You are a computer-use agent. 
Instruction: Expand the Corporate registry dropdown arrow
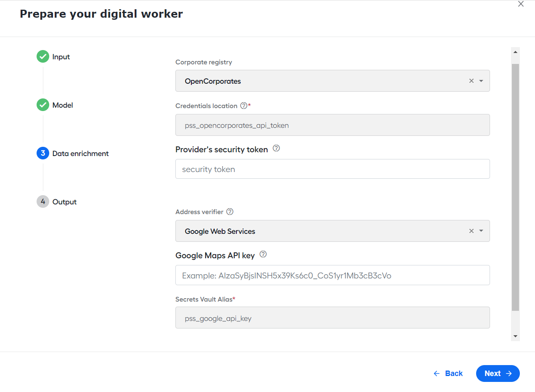(481, 81)
